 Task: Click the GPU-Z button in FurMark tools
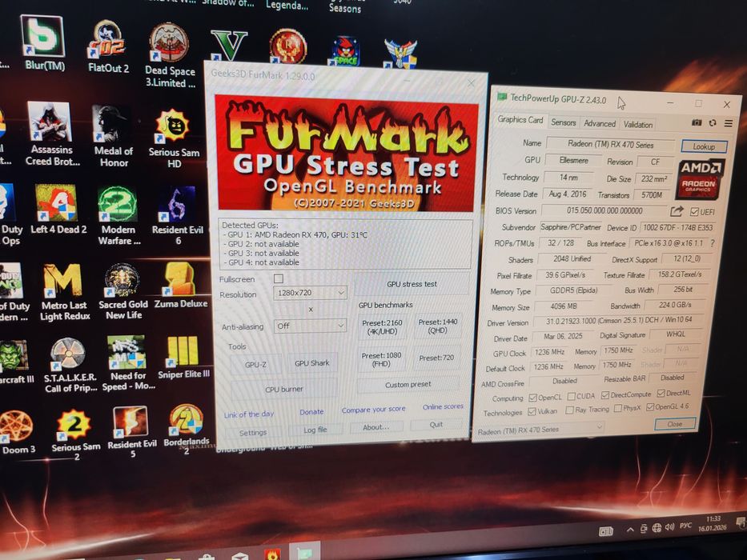pyautogui.click(x=255, y=365)
